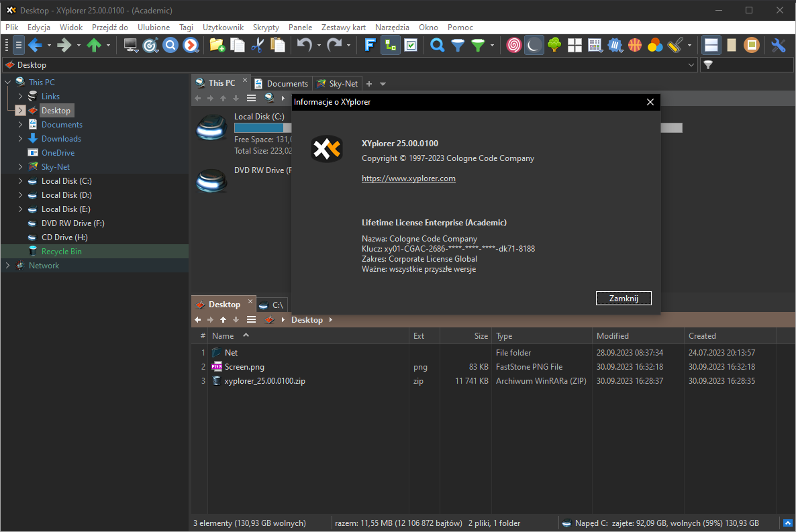Toggle the beige single pane panel button
Image resolution: width=796 pixels, height=532 pixels.
click(x=732, y=46)
